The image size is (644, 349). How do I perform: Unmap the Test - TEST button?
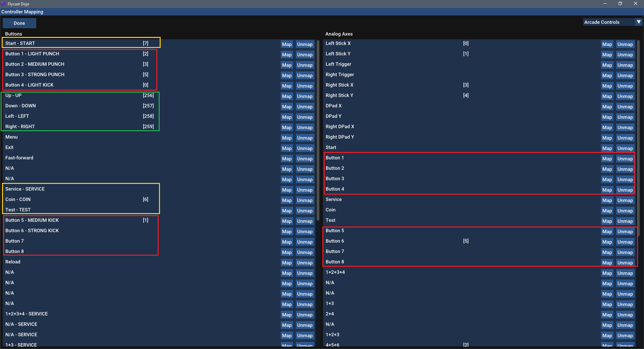[x=305, y=210]
